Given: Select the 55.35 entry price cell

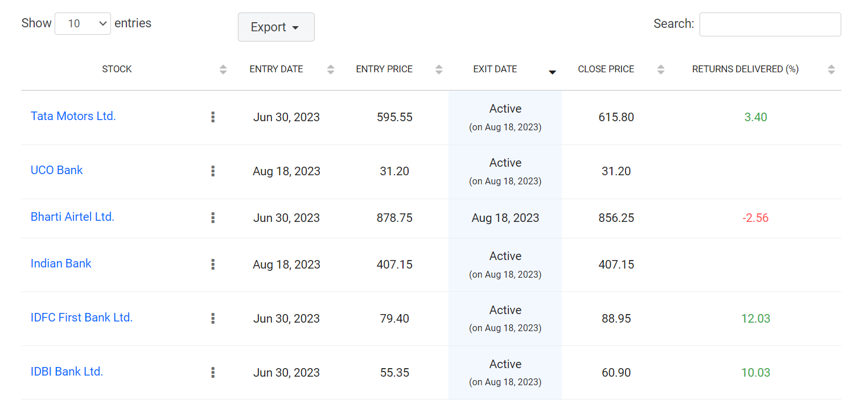Looking at the screenshot, I should 394,373.
